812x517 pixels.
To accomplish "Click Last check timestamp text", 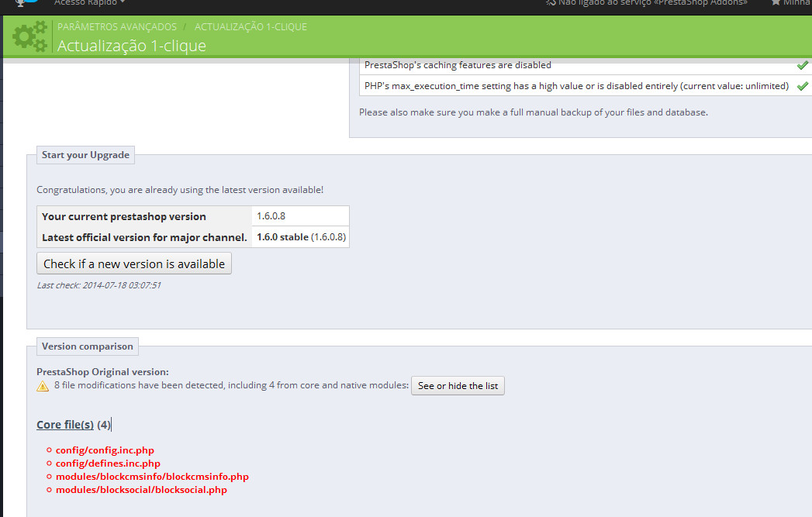I will pyautogui.click(x=99, y=285).
